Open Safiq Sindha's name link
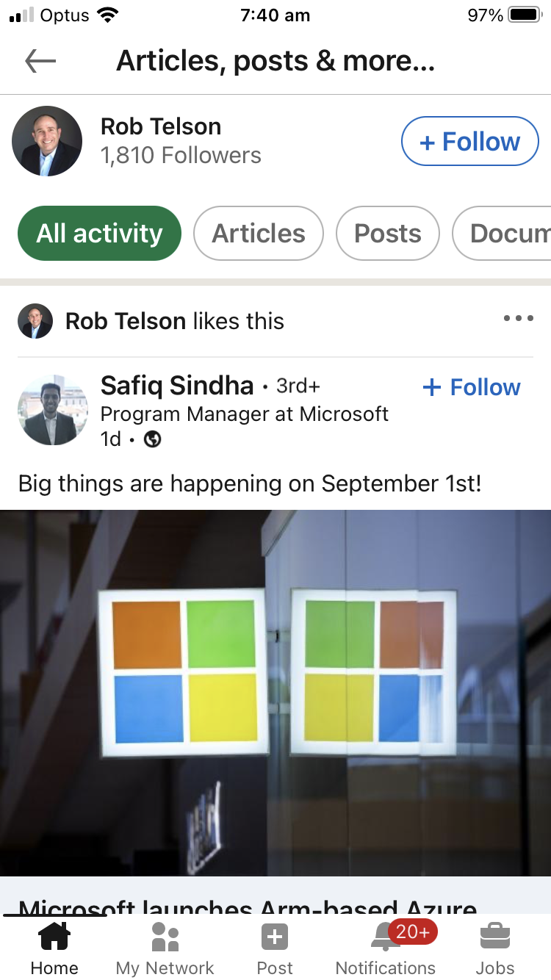 (177, 386)
